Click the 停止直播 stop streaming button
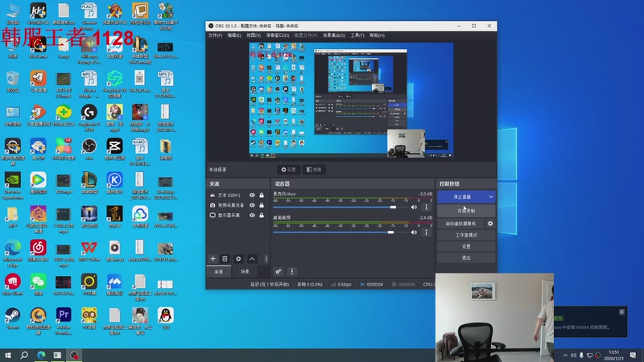The image size is (644, 362). pyautogui.click(x=462, y=197)
